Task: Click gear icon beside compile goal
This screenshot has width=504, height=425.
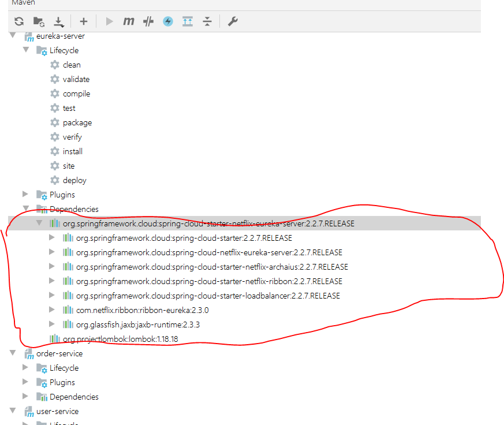Action: [x=55, y=94]
